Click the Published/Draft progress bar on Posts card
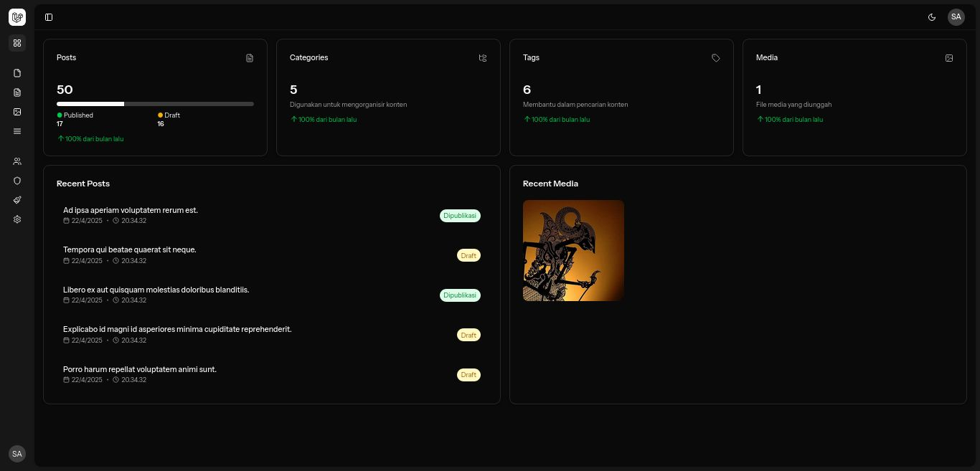Viewport: 980px width, 471px height. coord(155,104)
